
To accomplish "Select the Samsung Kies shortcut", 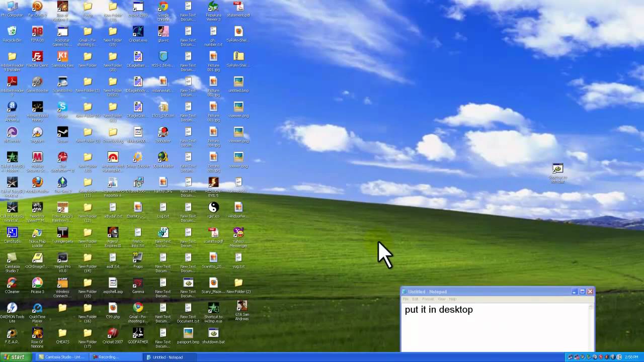I will tap(62, 60).
